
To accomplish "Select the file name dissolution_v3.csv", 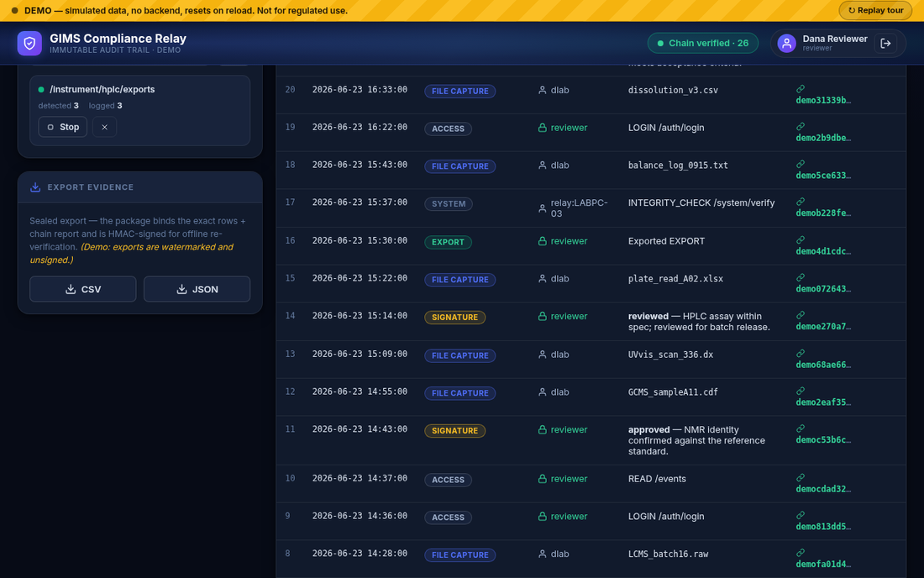I will click(673, 90).
